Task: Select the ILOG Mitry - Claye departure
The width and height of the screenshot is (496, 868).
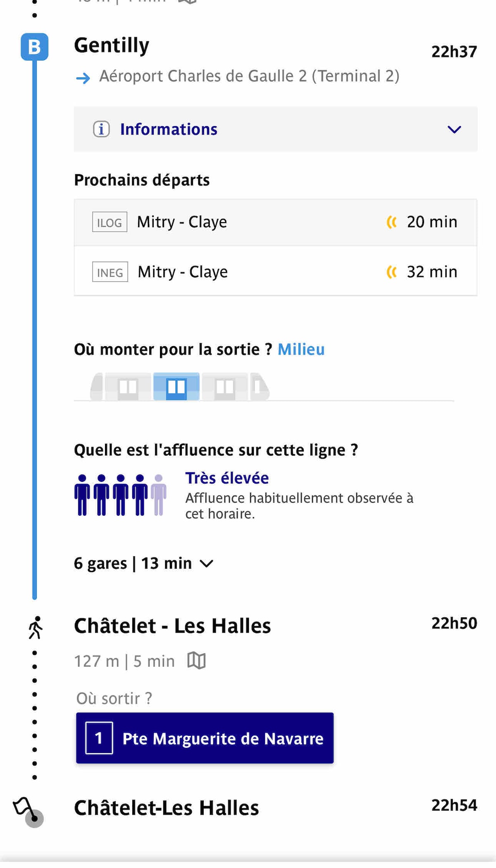Action: point(275,223)
